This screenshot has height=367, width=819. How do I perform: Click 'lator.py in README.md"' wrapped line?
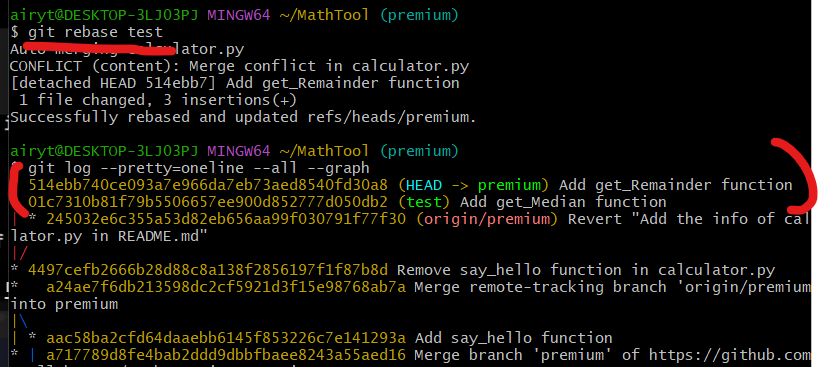[109, 236]
